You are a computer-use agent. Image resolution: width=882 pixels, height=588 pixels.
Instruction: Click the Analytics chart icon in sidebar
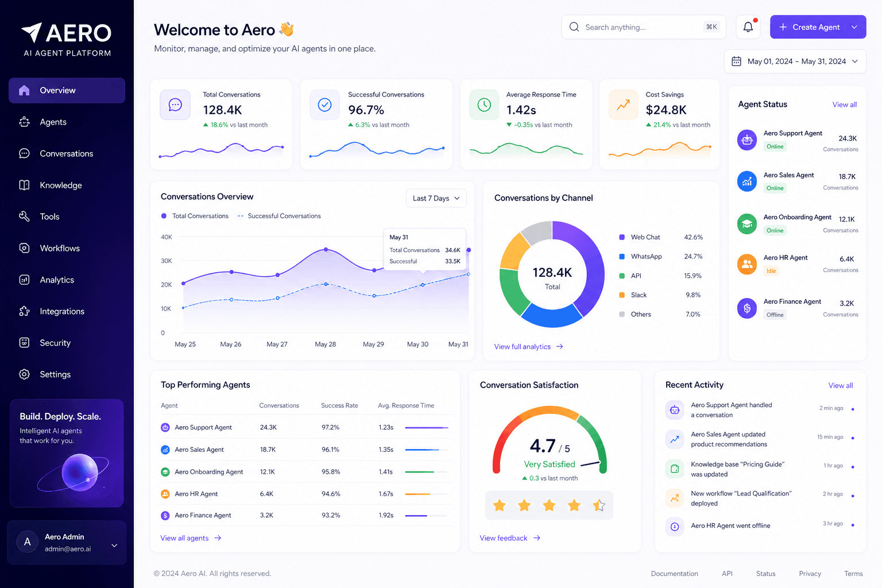[x=24, y=280]
